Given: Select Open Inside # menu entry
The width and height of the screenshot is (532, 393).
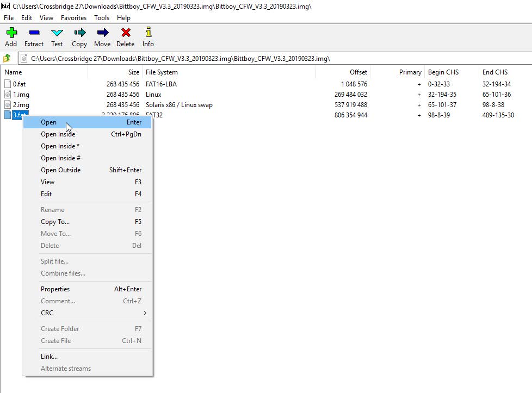Looking at the screenshot, I should tap(87, 158).
